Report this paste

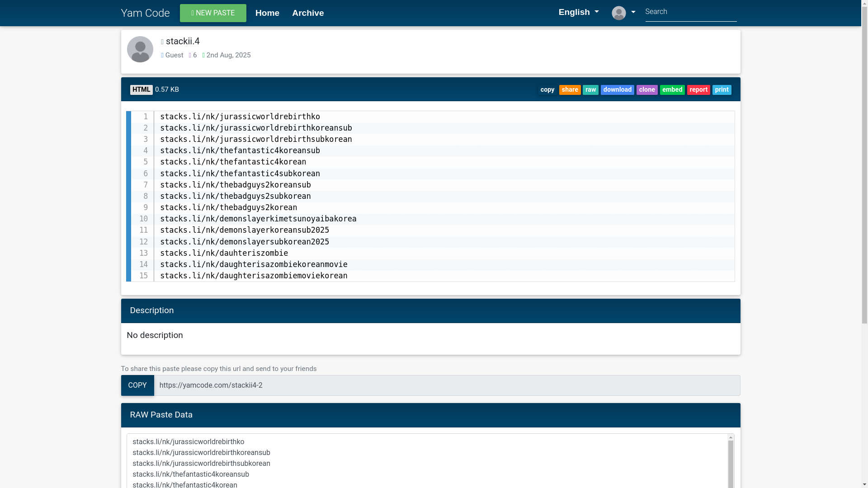pos(698,90)
